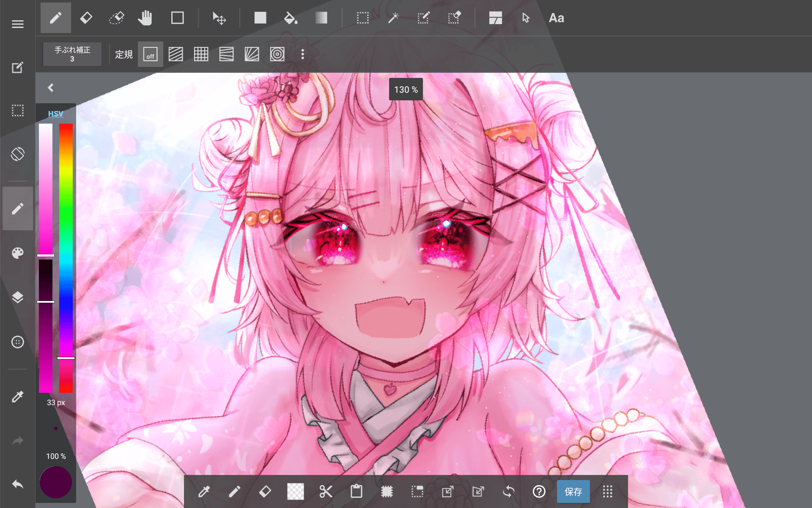Click the rainbow hue slider bar
This screenshot has width=812, height=508.
tap(66, 258)
